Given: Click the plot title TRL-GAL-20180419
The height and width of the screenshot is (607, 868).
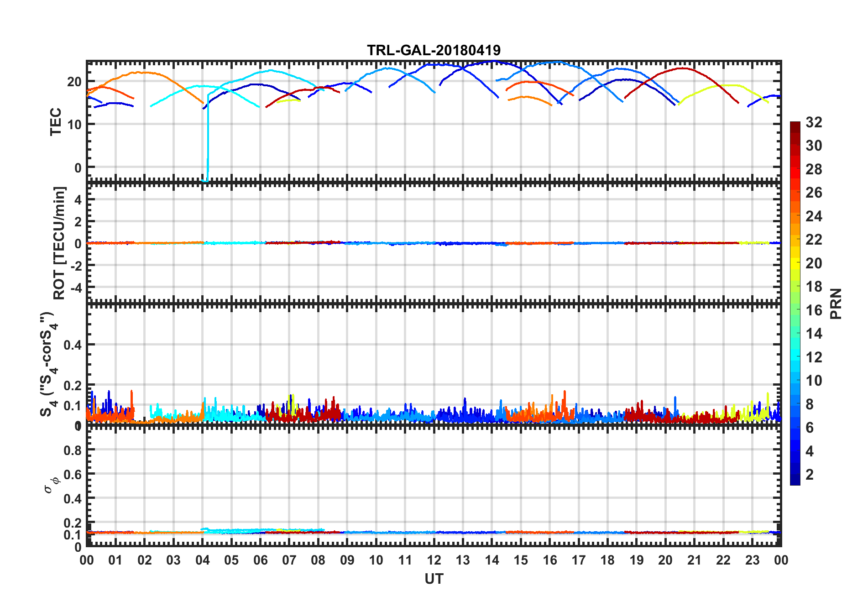Looking at the screenshot, I should pos(434,50).
